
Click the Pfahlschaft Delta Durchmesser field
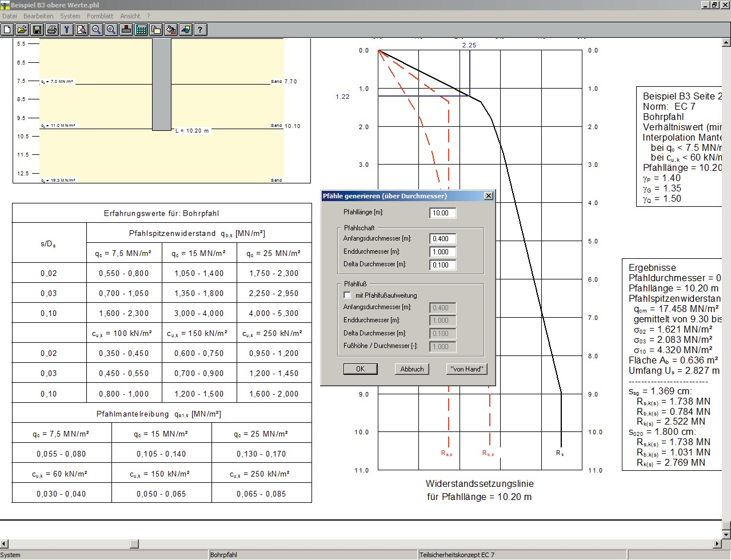(443, 265)
